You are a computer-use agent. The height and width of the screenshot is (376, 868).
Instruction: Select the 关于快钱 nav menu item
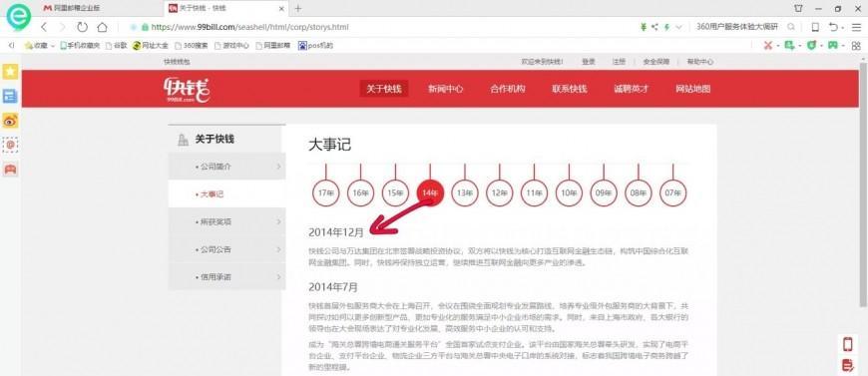click(x=384, y=89)
